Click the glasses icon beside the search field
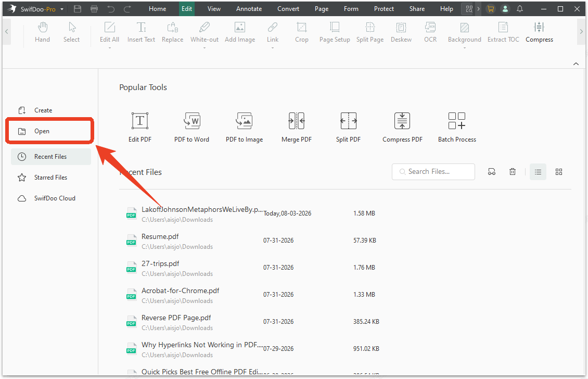This screenshot has width=588, height=379. (x=492, y=171)
